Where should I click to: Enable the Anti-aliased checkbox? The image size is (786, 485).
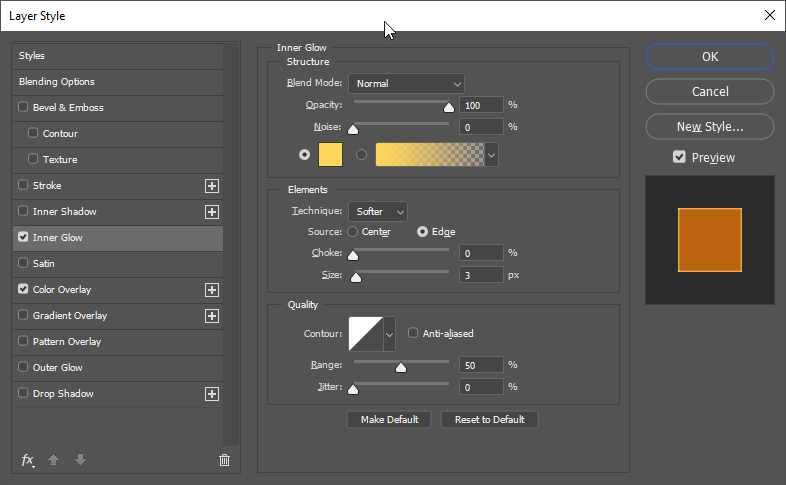(x=413, y=333)
